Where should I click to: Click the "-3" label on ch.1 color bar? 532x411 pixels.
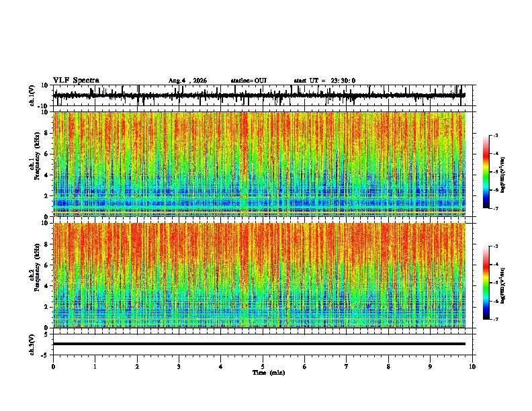496,135
